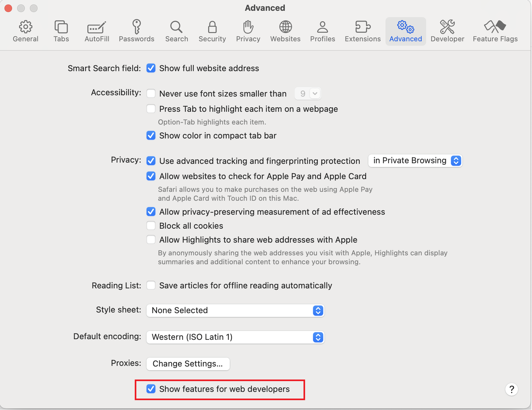Viewport: 532px width, 410px height.
Task: Toggle Apple Pay and Apple Card check
Action: [x=151, y=176]
